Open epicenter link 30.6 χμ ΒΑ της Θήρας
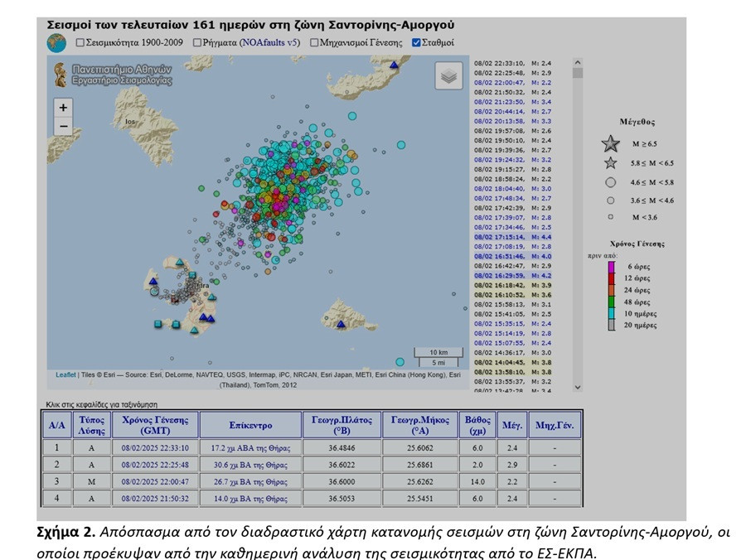746x560 pixels. point(250,465)
